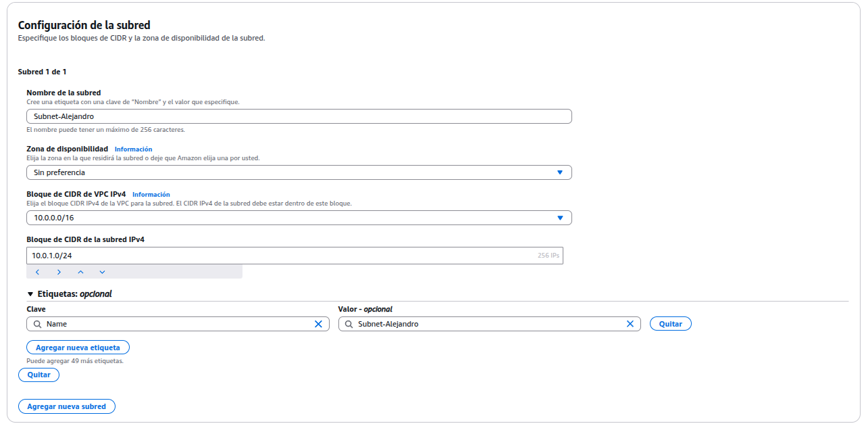Click the right arrow below subnet CIDR
The width and height of the screenshot is (868, 428).
pos(59,272)
